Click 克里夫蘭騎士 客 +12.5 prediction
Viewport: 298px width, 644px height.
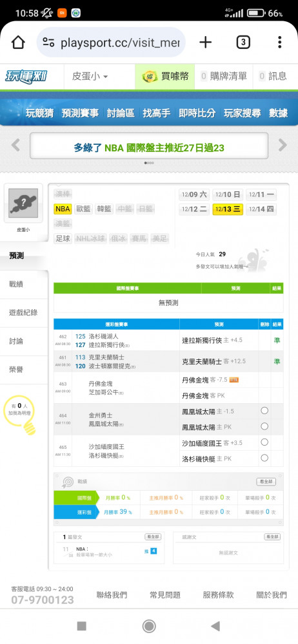(x=214, y=361)
